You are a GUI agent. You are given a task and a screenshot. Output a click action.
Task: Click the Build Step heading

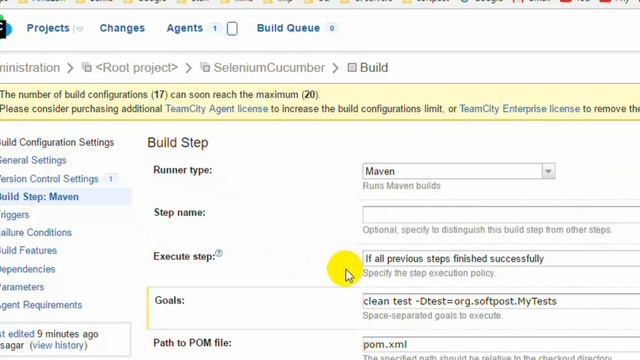click(x=178, y=143)
